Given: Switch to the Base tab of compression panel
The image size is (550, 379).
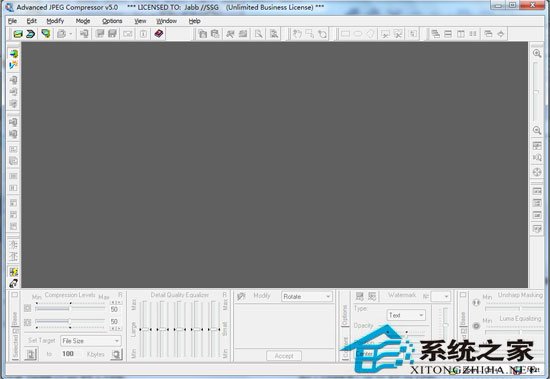Looking at the screenshot, I should 15,319.
